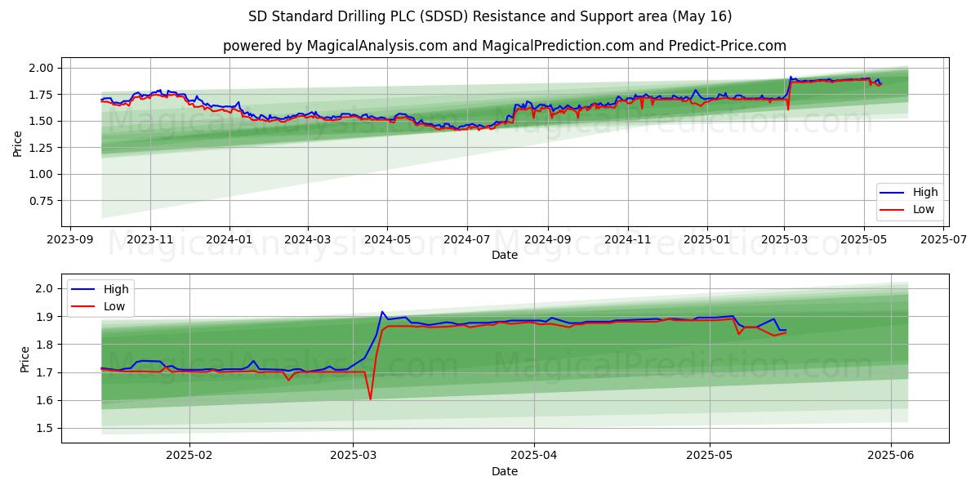Click the bottom chart x-axis label '2025-05'
This screenshot has height=490, width=980.
[710, 457]
